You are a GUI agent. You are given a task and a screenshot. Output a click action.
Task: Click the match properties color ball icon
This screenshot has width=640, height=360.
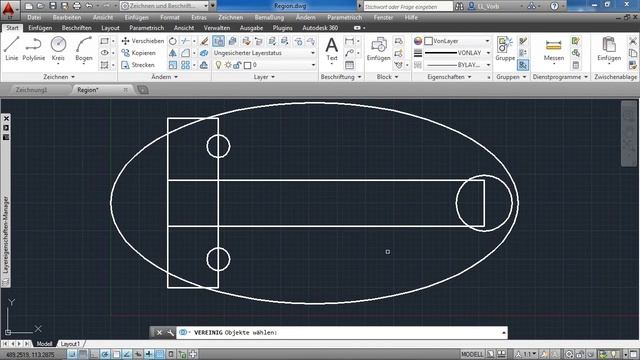[418, 41]
